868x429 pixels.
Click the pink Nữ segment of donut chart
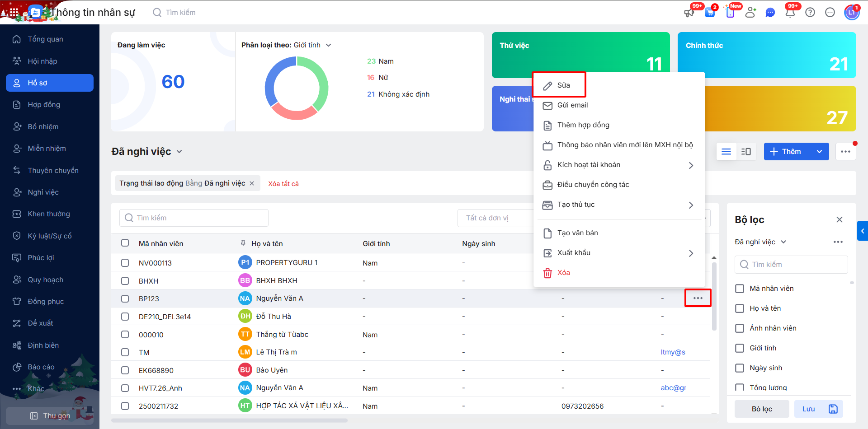tap(293, 112)
